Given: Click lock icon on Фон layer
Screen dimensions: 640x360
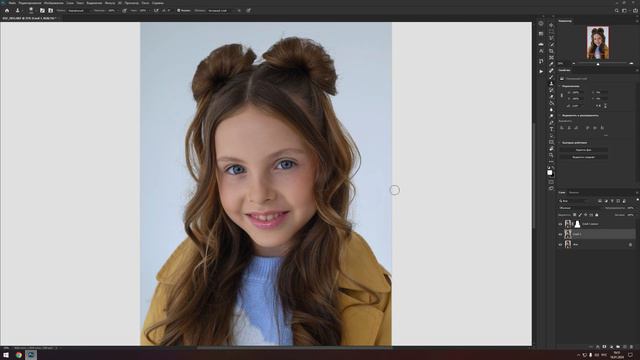Looking at the screenshot, I should [x=630, y=244].
